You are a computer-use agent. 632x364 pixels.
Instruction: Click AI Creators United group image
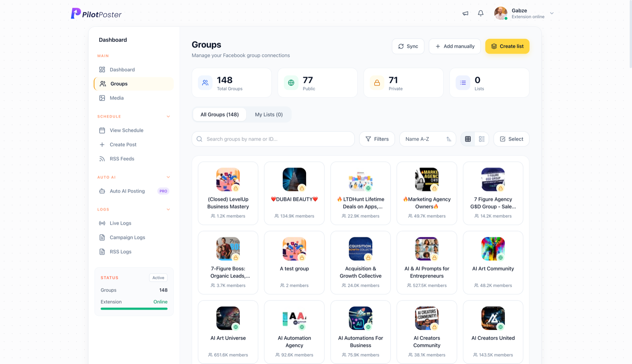[493, 318]
